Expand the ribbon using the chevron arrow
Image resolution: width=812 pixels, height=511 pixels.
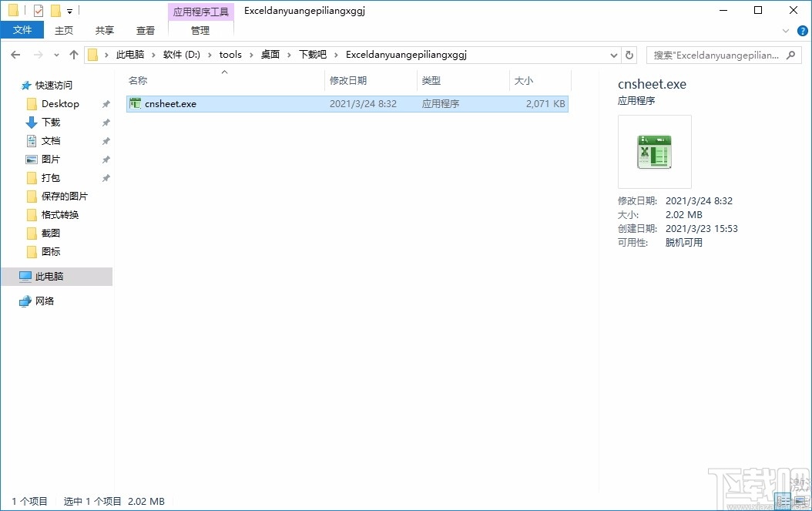[x=784, y=30]
